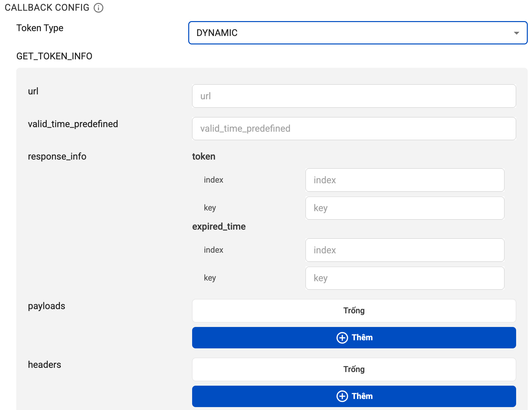Click the key field under expired_time
532x410 pixels.
(405, 278)
